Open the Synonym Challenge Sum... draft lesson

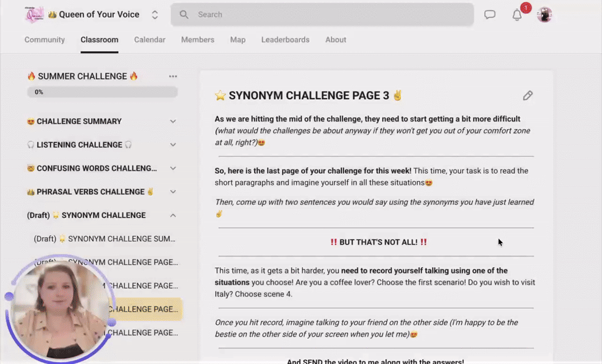[x=105, y=238]
